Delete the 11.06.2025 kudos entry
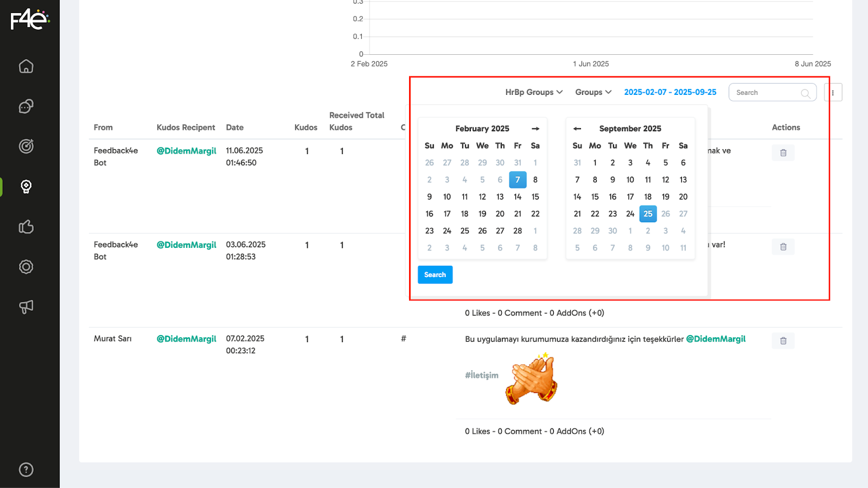The height and width of the screenshot is (488, 868). (x=783, y=153)
